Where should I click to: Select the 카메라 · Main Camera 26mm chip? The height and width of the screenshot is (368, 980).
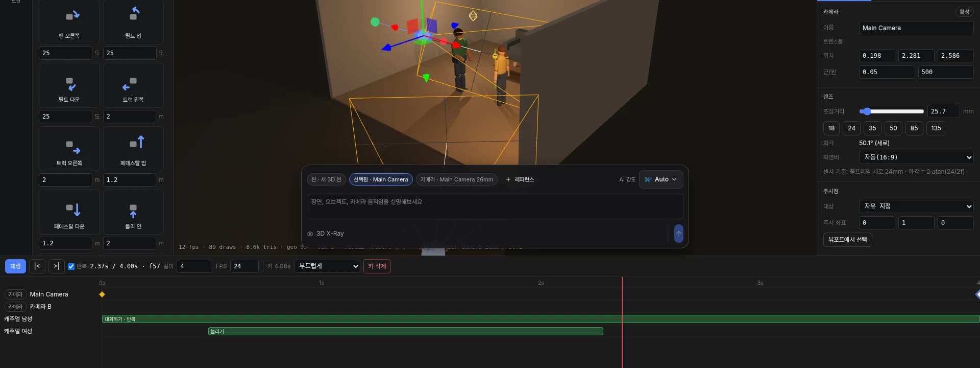(457, 179)
